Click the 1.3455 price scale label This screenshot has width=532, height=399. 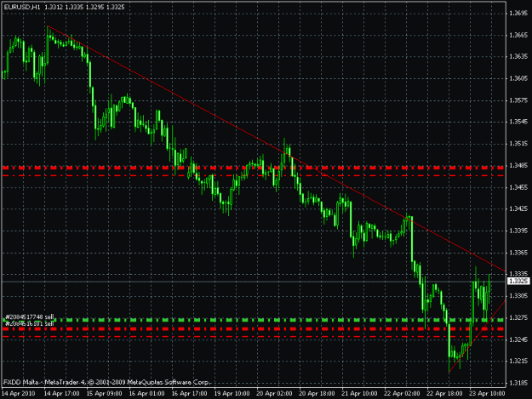pyautogui.click(x=518, y=187)
